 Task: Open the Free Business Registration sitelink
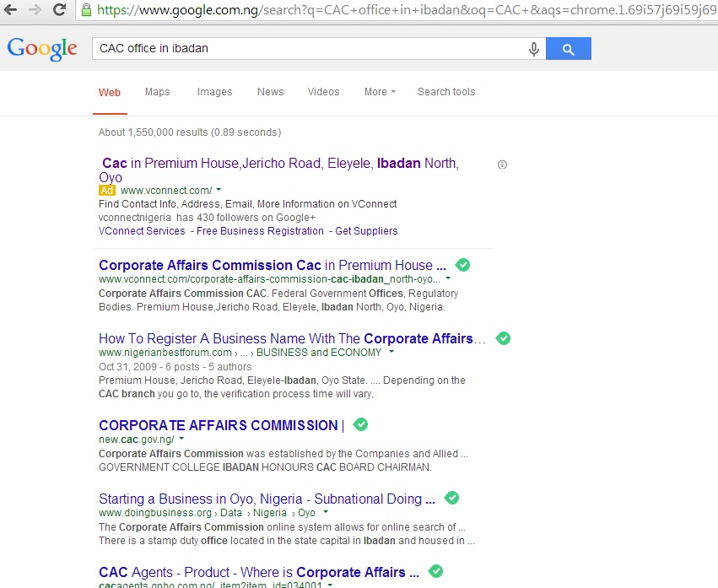pos(260,231)
